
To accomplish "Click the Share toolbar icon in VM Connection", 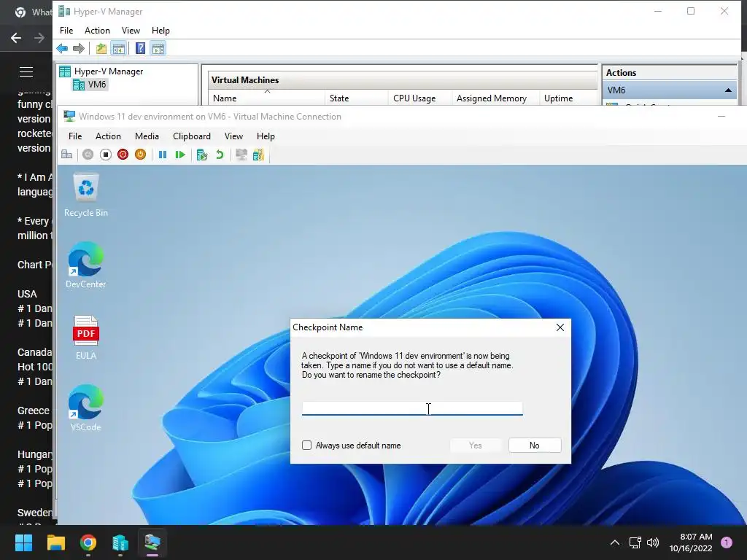I will point(258,155).
